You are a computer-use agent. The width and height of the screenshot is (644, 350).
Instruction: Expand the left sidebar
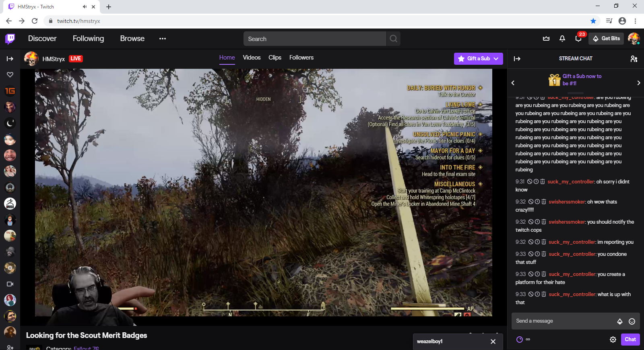point(10,59)
